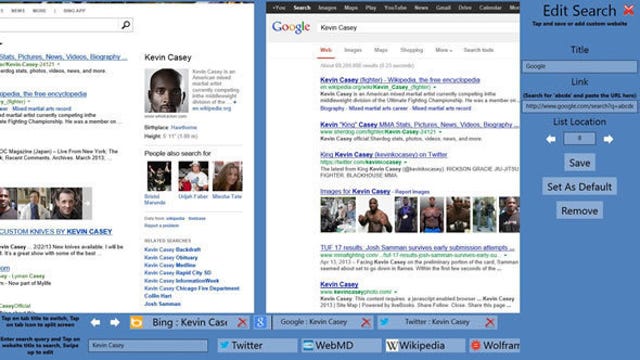Viewport: 640px width, 360px height.
Task: Open Google Search tools
Action: point(478,50)
